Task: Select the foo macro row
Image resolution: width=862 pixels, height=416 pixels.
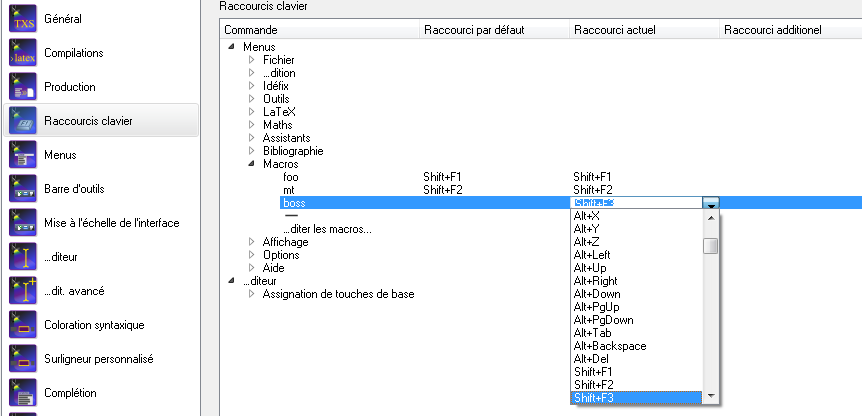Action: [291, 177]
